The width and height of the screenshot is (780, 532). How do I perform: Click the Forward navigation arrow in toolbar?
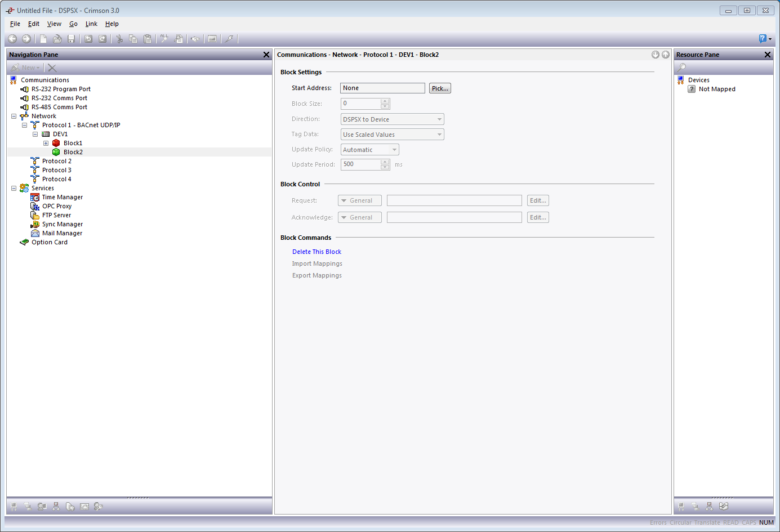(x=26, y=39)
